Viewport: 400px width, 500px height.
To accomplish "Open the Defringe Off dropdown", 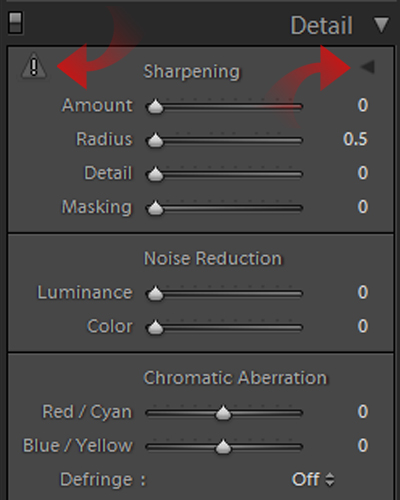I will pos(313,479).
